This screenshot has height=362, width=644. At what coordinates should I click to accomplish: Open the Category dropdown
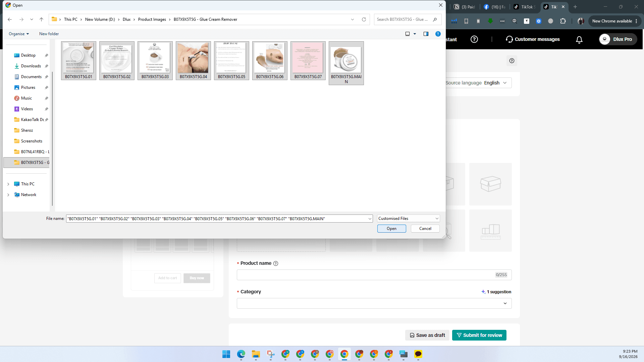(x=374, y=303)
